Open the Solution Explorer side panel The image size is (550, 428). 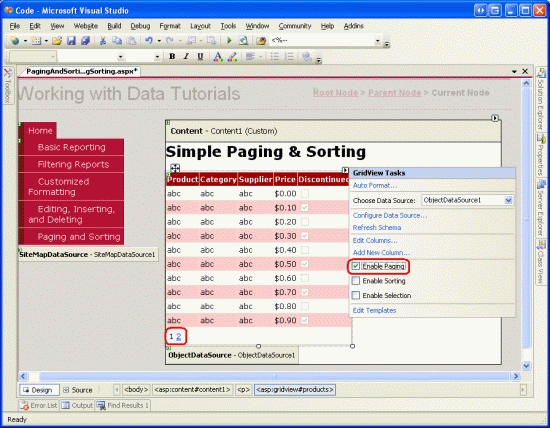point(541,99)
